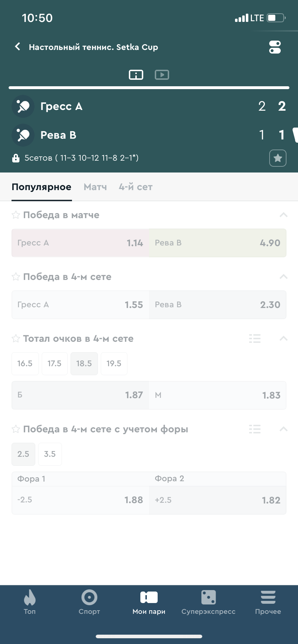Tap the back arrow next to Настольный теннис
298x644 pixels.
tap(17, 47)
